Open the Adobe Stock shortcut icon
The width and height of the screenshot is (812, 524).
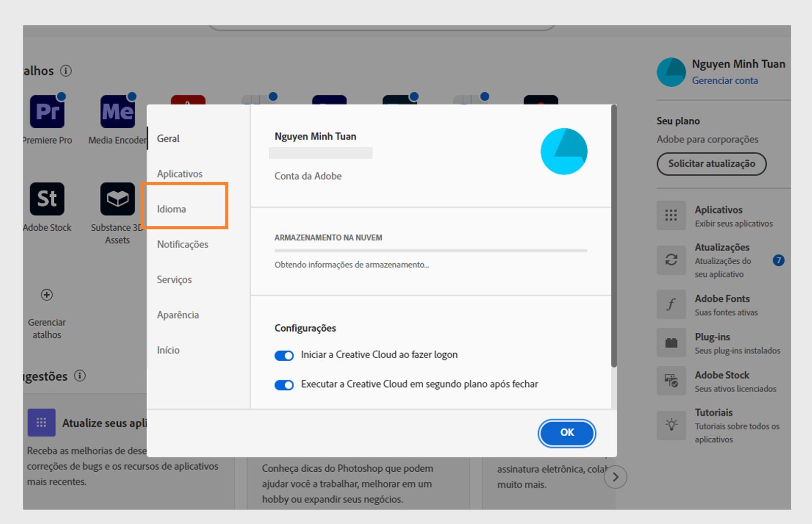[47, 199]
